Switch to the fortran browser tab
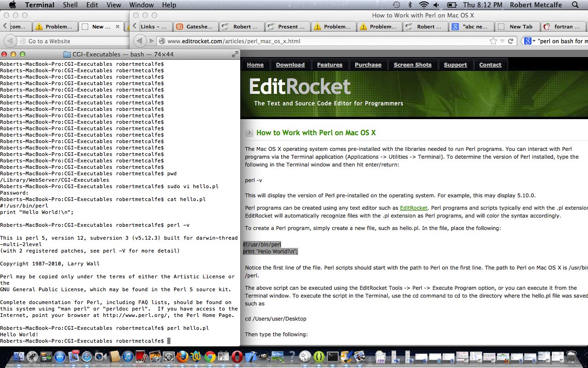 point(564,27)
